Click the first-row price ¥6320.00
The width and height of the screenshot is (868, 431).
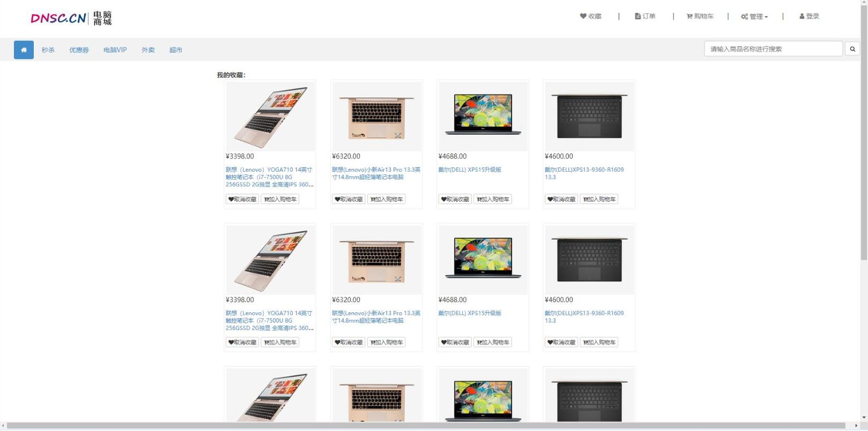(346, 156)
